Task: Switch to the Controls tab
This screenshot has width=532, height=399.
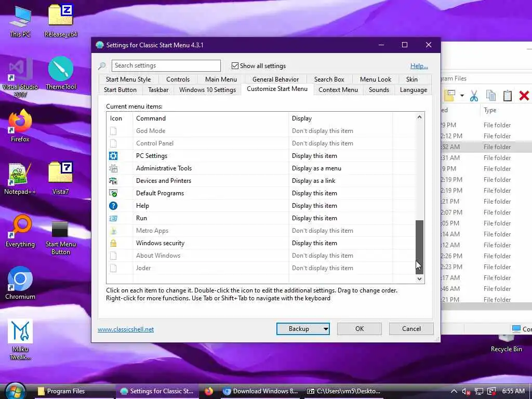Action: click(178, 79)
